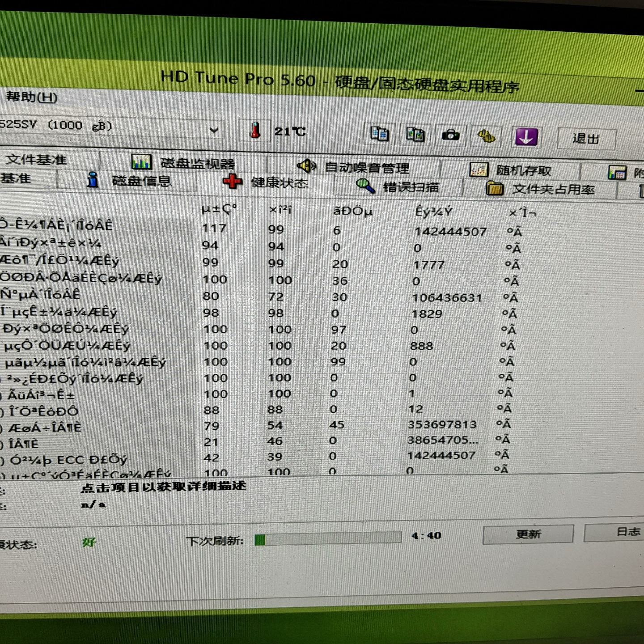Select the data value 142444507 in first row
Viewport: 644px width, 644px height.
[x=450, y=232]
